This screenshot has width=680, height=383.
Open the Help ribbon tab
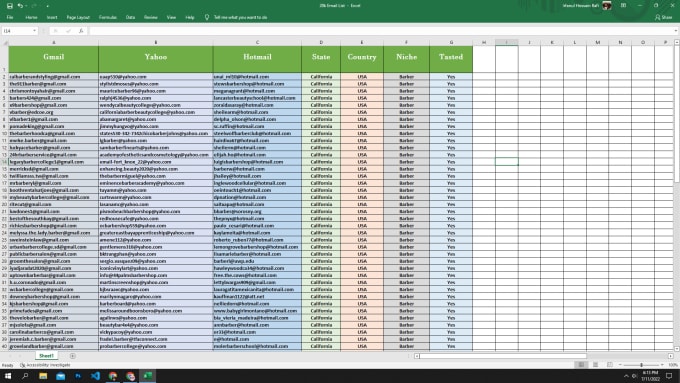190,17
